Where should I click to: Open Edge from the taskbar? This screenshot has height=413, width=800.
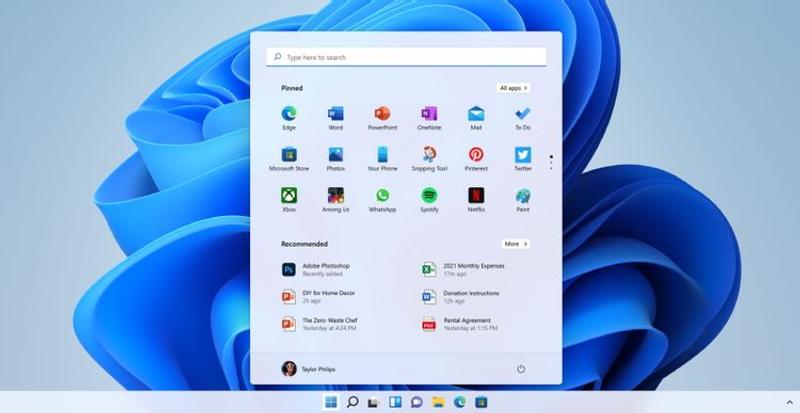tap(459, 402)
